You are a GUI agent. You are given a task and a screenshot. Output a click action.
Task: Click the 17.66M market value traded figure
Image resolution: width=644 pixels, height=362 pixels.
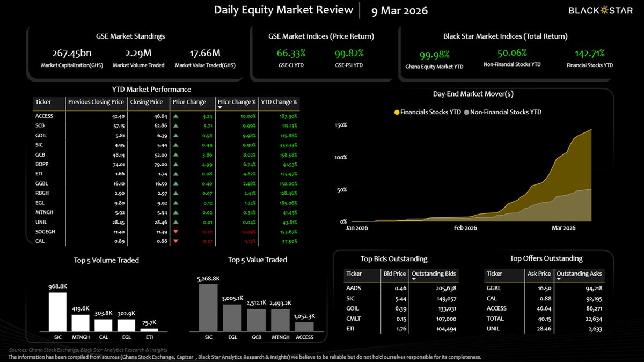205,53
